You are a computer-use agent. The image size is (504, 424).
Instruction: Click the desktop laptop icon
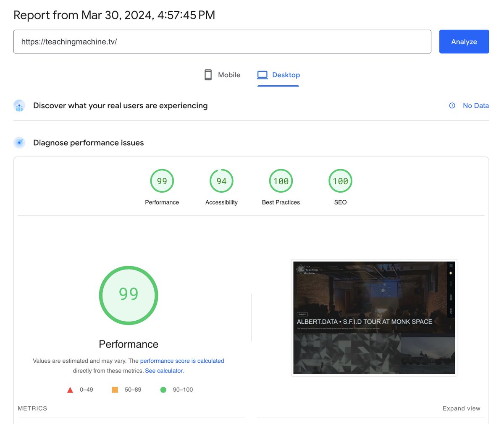point(262,75)
